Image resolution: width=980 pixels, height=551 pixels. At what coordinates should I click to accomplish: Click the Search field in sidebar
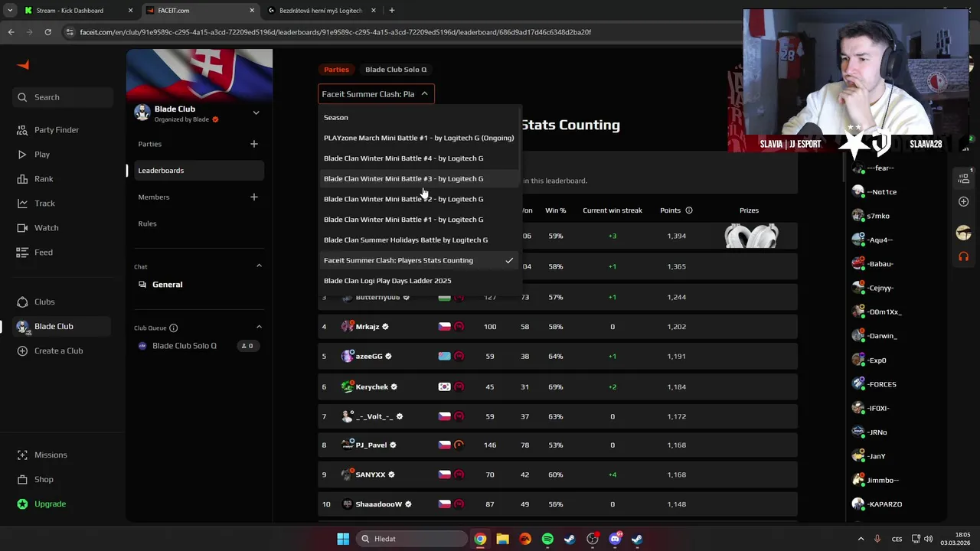pyautogui.click(x=61, y=97)
